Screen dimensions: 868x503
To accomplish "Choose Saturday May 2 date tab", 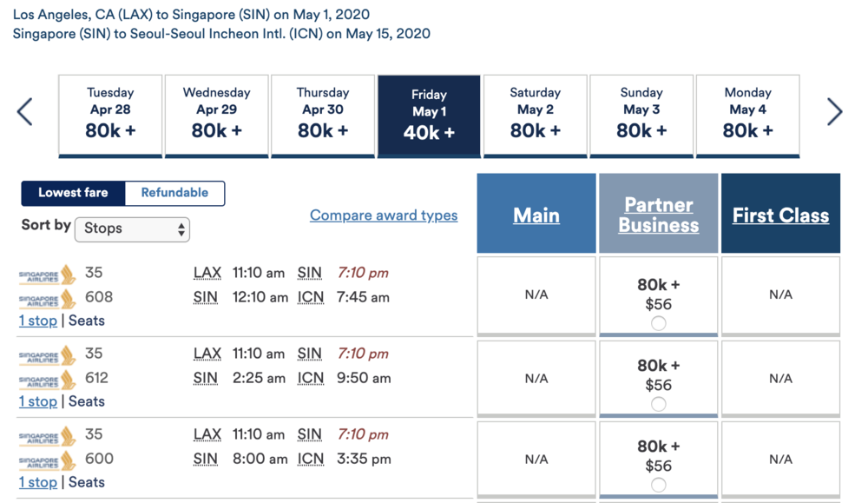I will pyautogui.click(x=535, y=115).
